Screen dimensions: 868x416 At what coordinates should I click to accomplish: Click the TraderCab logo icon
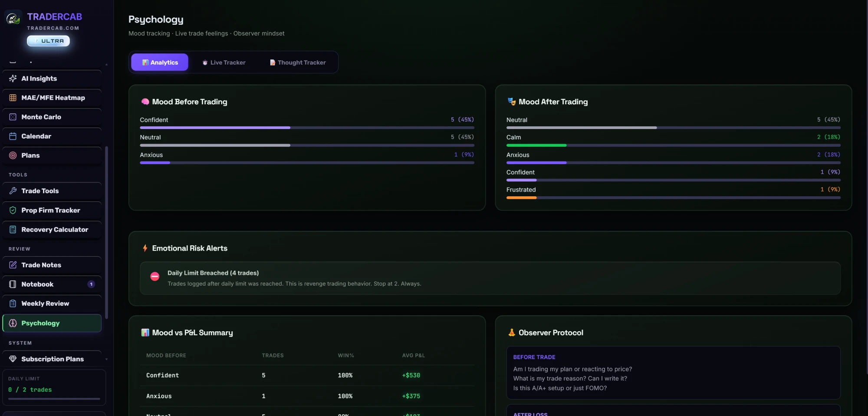(13, 18)
